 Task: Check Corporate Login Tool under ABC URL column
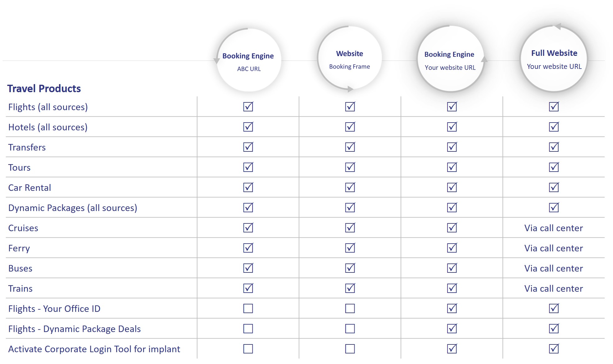[248, 349]
